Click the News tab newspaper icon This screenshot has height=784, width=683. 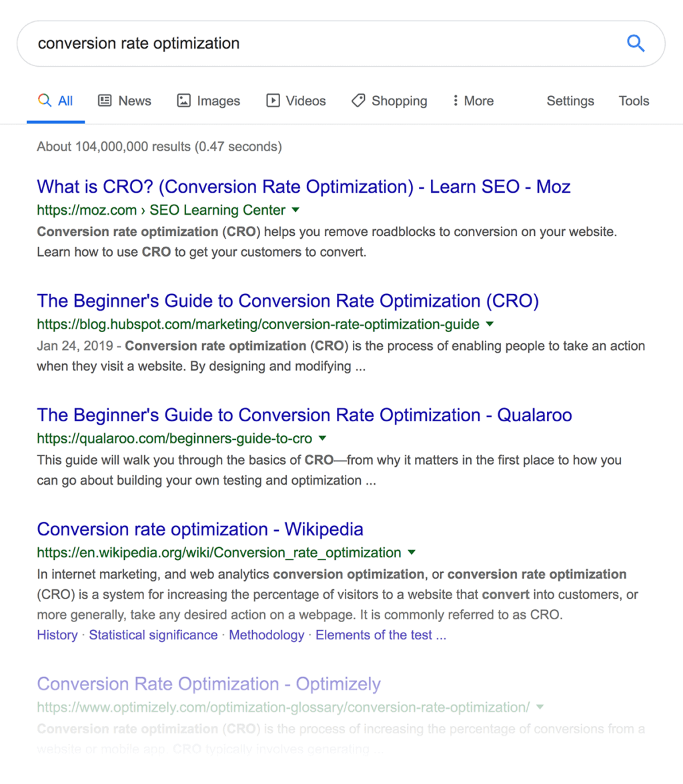[105, 101]
